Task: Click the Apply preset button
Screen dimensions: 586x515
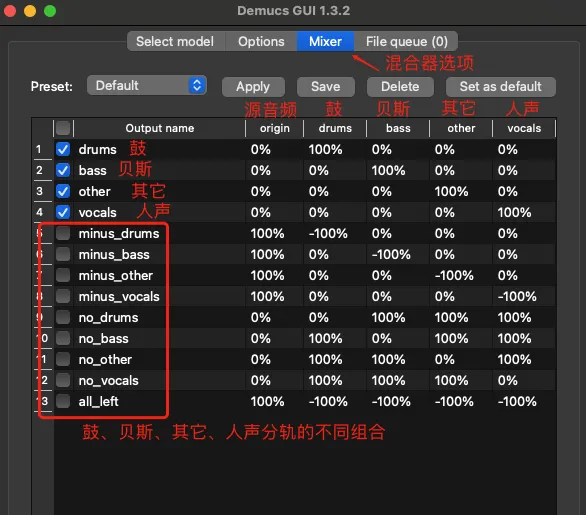Action: pyautogui.click(x=253, y=87)
